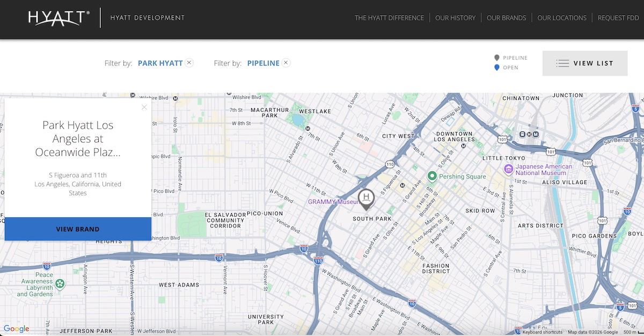
Task: Select the Japanese American National Museum icon
Action: [x=508, y=170]
